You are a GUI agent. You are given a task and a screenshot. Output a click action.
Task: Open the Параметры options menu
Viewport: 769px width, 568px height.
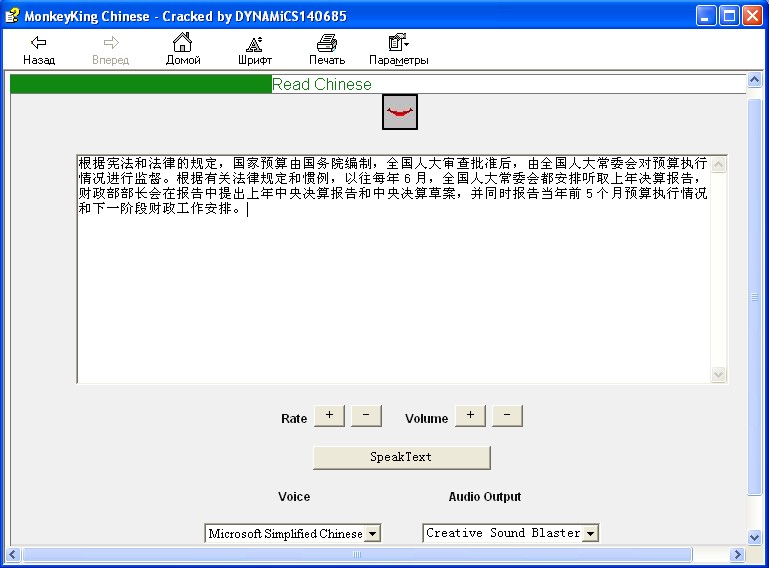(x=398, y=49)
